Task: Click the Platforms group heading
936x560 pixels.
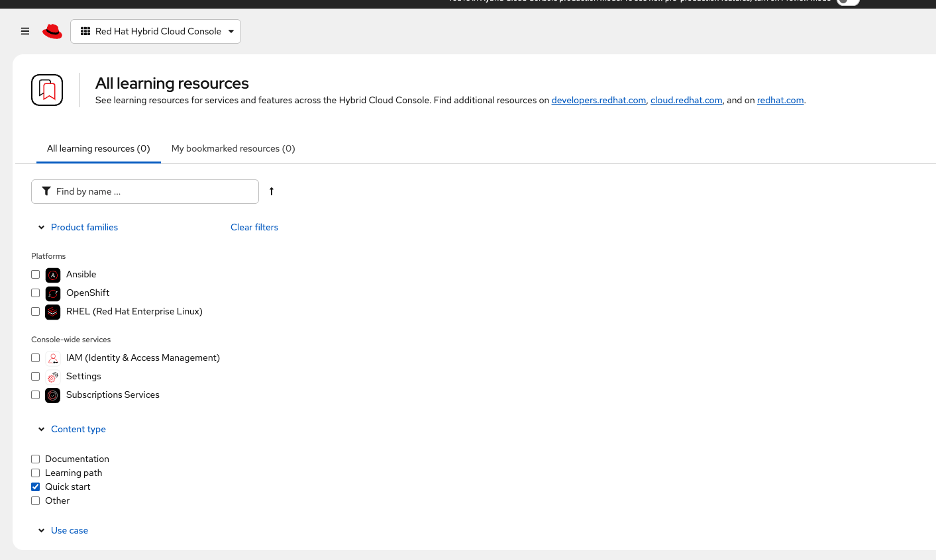Action: (48, 256)
